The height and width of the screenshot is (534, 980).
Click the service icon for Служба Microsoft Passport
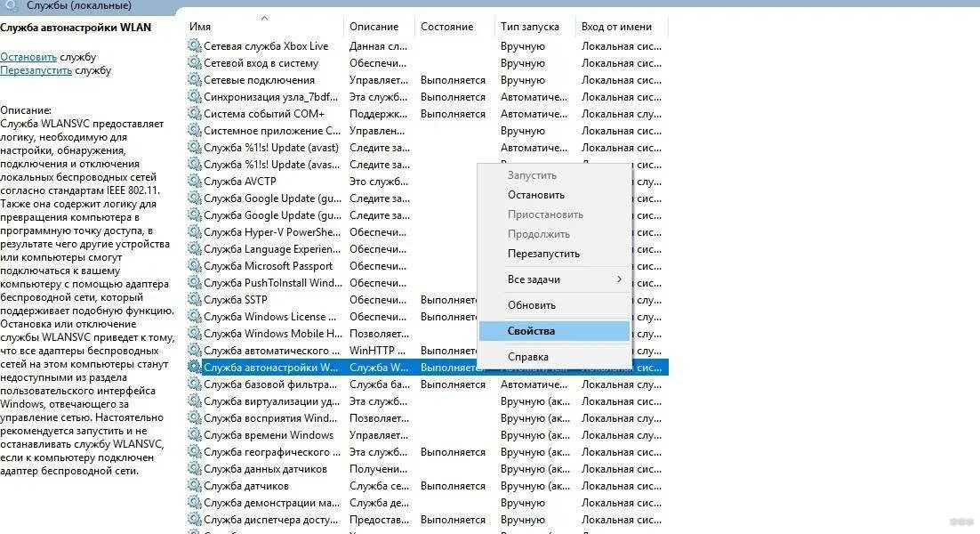tap(193, 266)
